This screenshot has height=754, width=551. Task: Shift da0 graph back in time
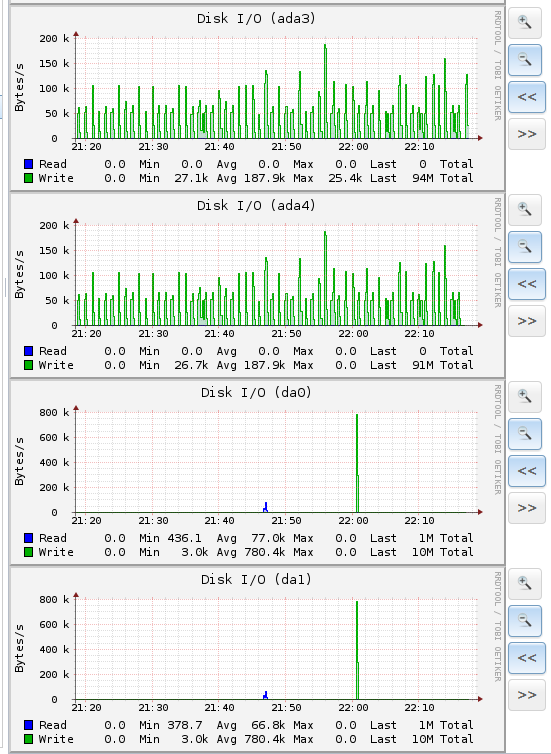tap(526, 471)
